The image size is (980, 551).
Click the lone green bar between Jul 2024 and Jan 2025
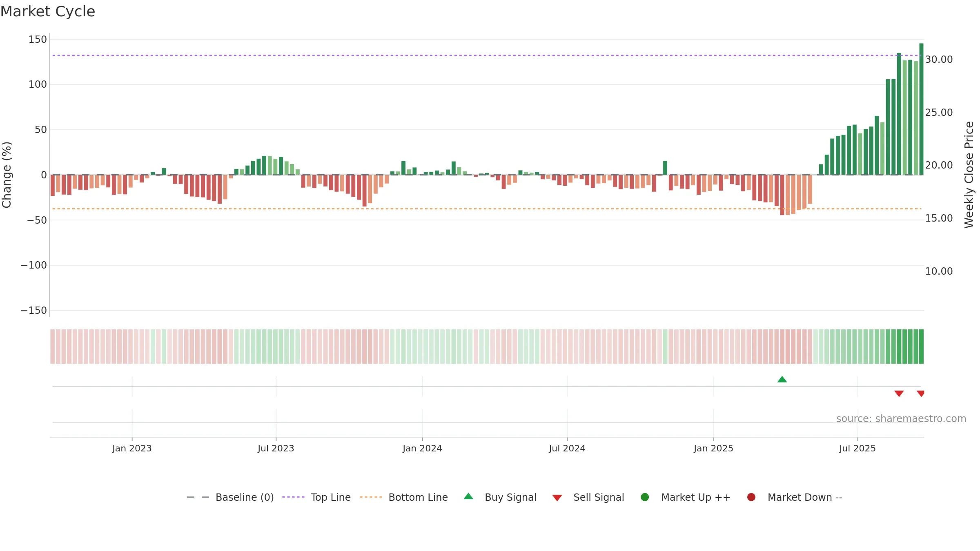click(x=665, y=168)
